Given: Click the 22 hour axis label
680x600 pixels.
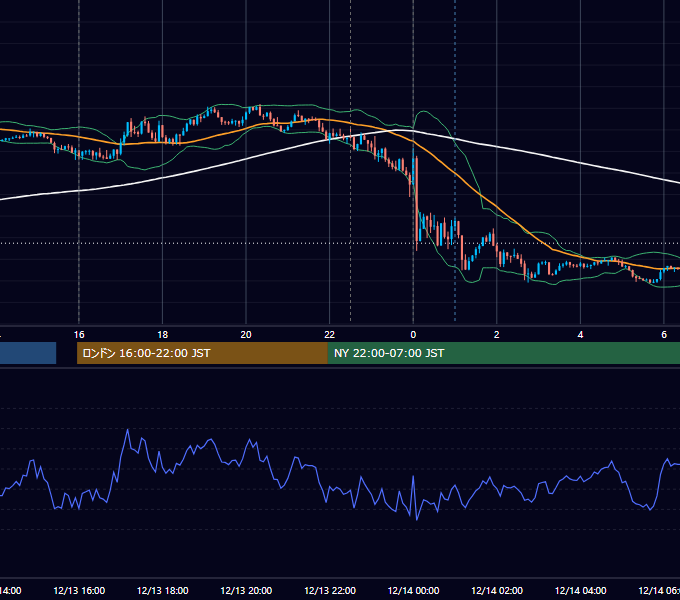Looking at the screenshot, I should 330,335.
